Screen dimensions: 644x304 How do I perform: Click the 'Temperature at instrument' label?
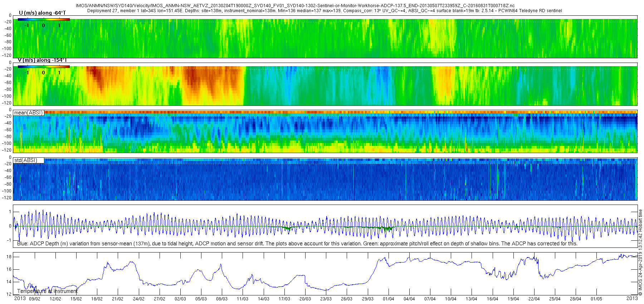pyautogui.click(x=48, y=291)
